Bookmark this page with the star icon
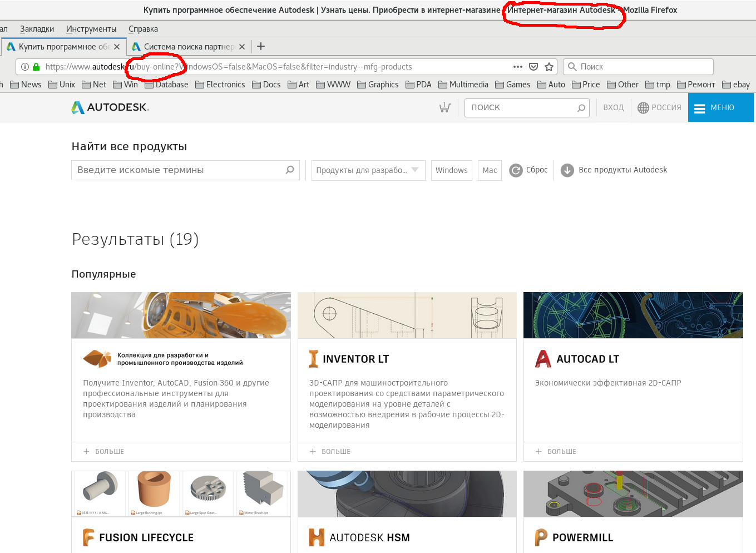Image resolution: width=756 pixels, height=553 pixels. [x=549, y=67]
